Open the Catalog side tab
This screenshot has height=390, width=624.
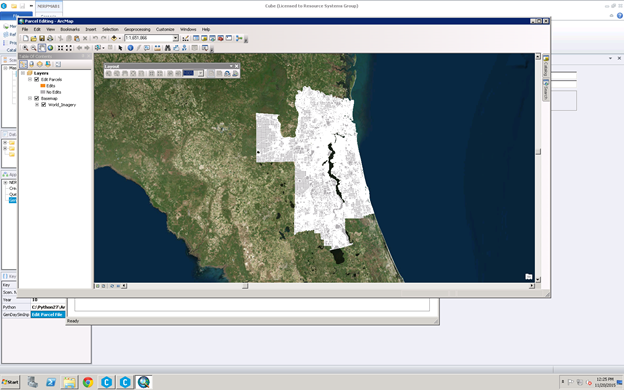click(546, 66)
